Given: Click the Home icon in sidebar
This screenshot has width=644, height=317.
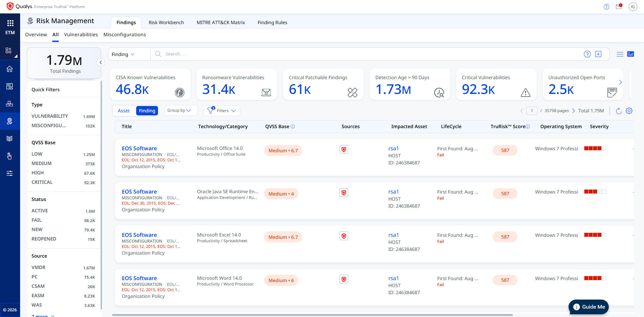Looking at the screenshot, I should pos(10,69).
